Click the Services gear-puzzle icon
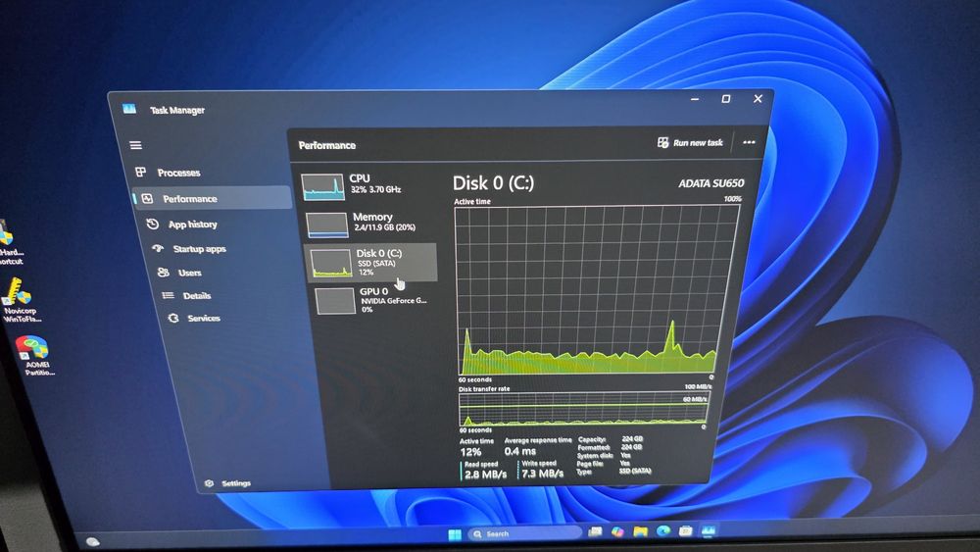Screen dimensions: 980x552 click(173, 318)
